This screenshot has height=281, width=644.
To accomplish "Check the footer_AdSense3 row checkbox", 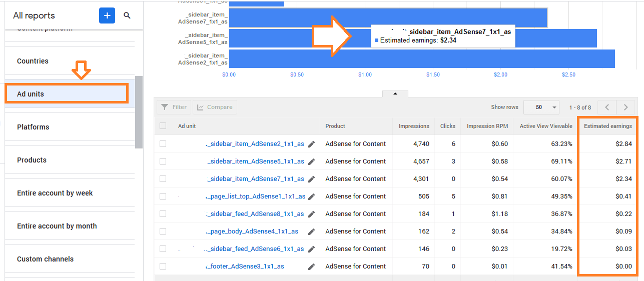I will point(163,266).
